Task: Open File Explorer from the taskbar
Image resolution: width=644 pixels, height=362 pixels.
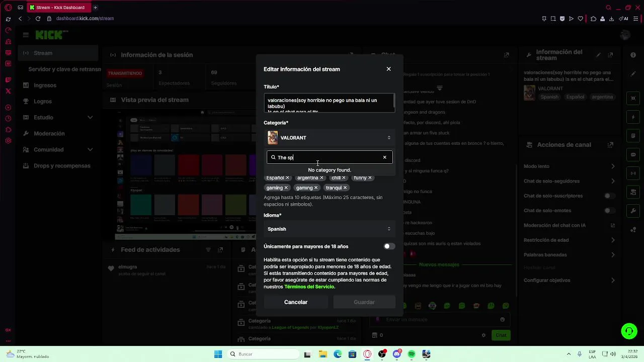Action: pyautogui.click(x=323, y=354)
